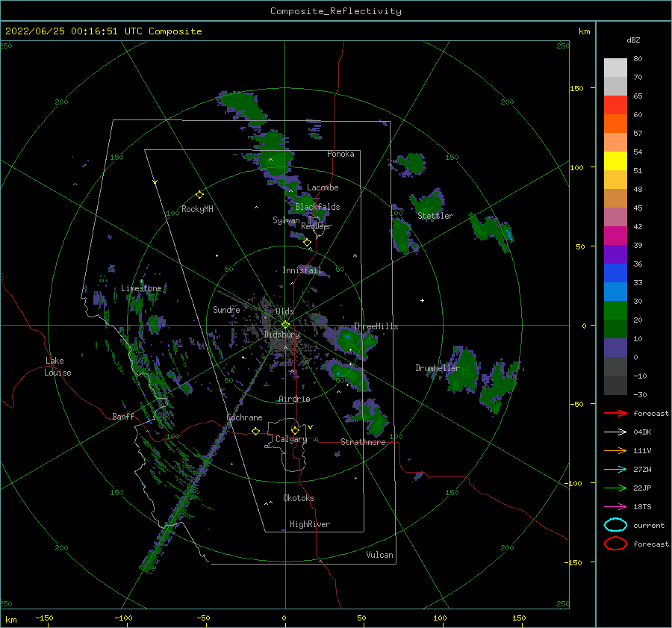This screenshot has width=672, height=628.
Task: Click the white plus marker north of Drumheller
Action: point(422,300)
